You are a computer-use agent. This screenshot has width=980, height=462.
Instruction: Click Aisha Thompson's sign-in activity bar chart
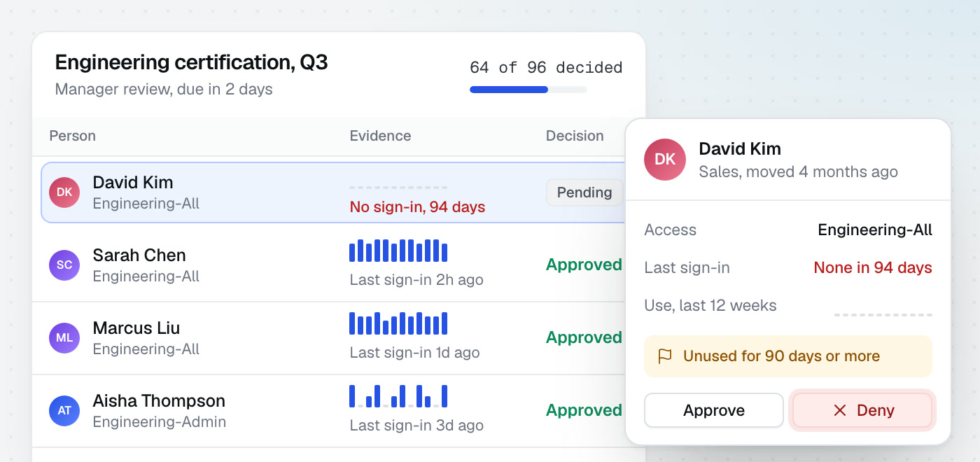click(x=398, y=396)
